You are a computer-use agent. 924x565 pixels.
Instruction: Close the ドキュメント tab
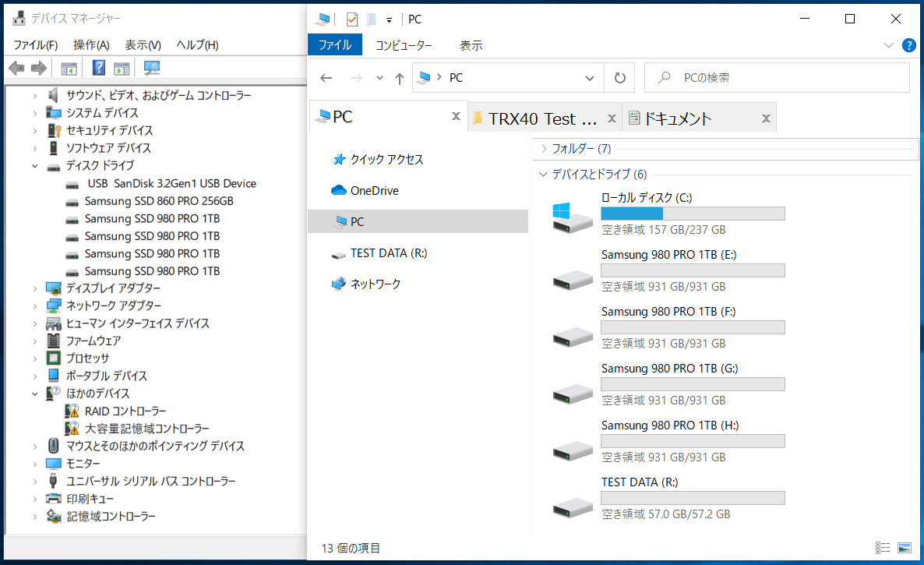pos(766,118)
